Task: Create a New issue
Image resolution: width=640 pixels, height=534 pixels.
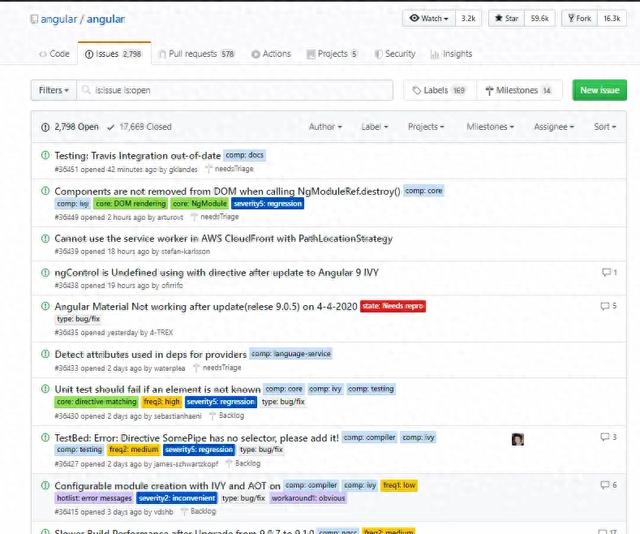Action: pyautogui.click(x=600, y=90)
